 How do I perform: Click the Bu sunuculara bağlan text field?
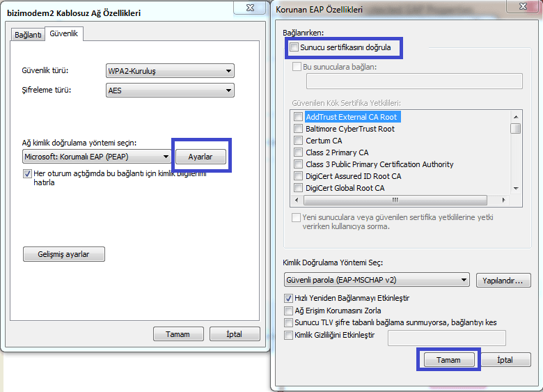pyautogui.click(x=414, y=81)
